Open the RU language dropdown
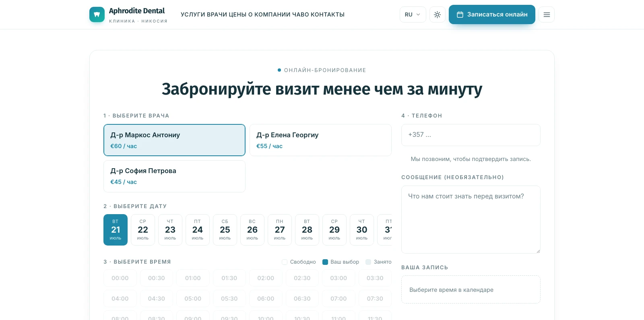The image size is (644, 320). [413, 14]
